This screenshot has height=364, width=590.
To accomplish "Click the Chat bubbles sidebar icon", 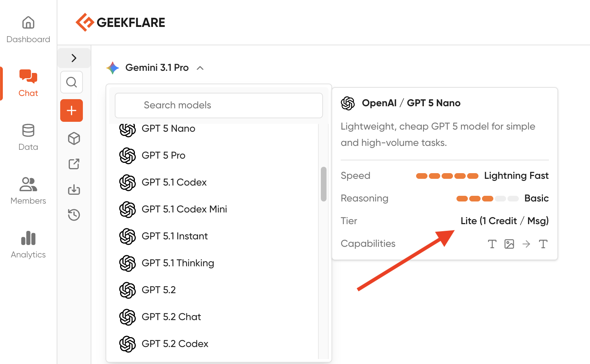I will [28, 76].
